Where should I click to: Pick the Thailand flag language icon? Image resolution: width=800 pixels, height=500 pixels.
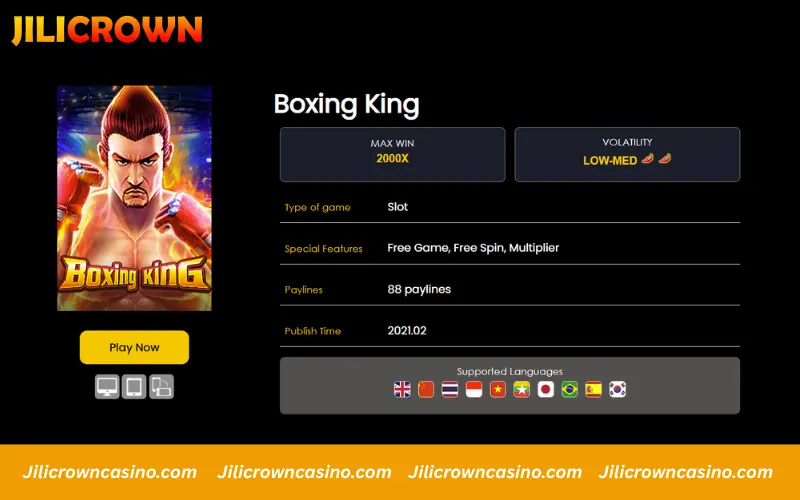(x=450, y=389)
